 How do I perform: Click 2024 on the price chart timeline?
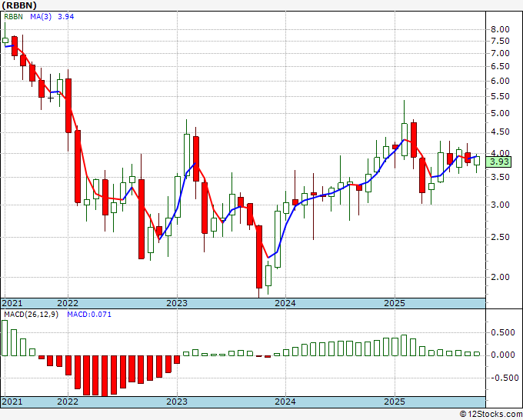pyautogui.click(x=285, y=303)
